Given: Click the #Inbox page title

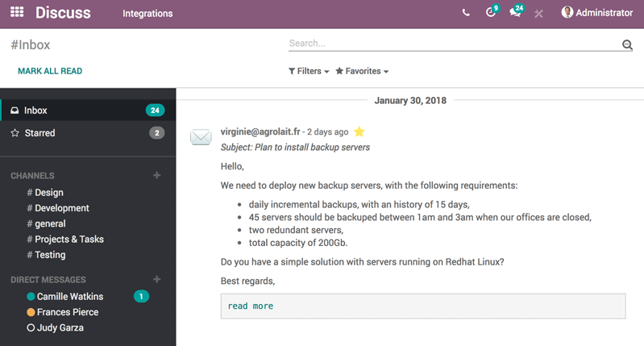Looking at the screenshot, I should coord(31,45).
